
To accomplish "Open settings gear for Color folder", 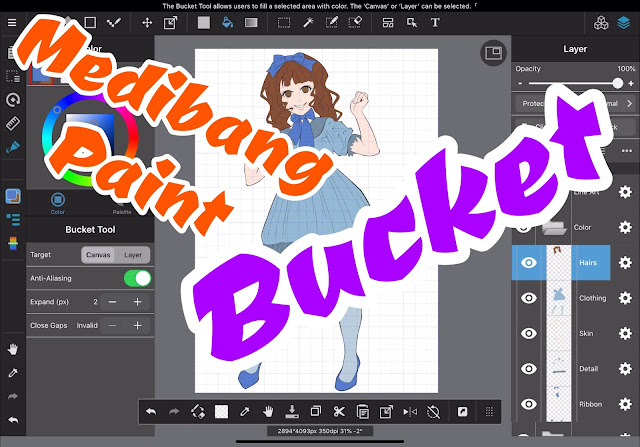I will tap(625, 227).
